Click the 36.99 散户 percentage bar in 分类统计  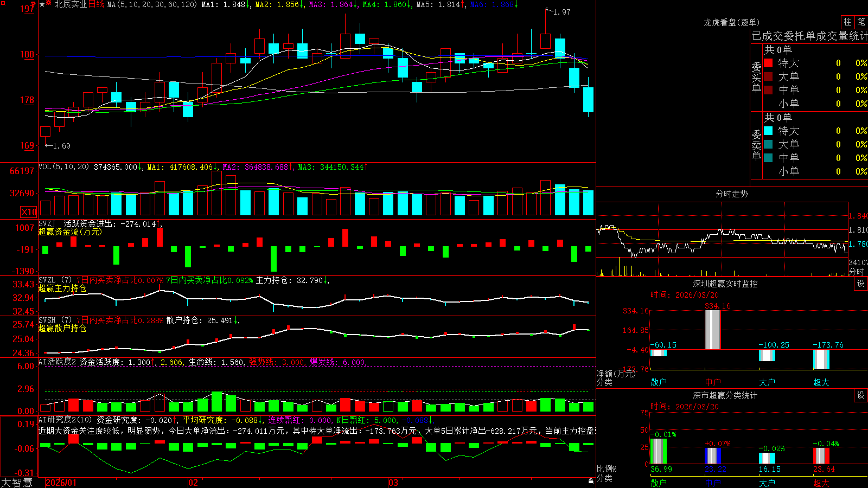point(659,451)
